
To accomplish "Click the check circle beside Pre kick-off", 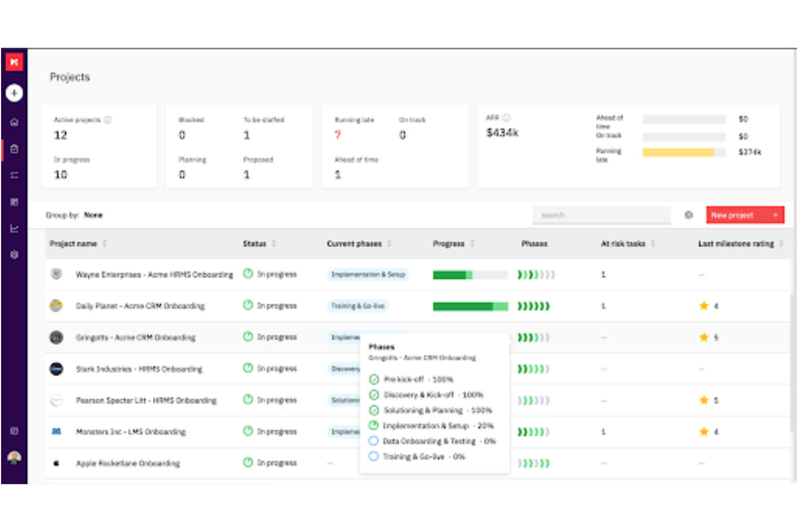I will pyautogui.click(x=374, y=379).
